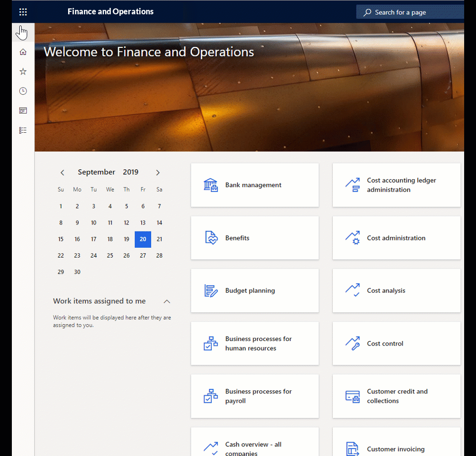The height and width of the screenshot is (456, 476).
Task: Go to the previous month in calendar
Action: [62, 172]
